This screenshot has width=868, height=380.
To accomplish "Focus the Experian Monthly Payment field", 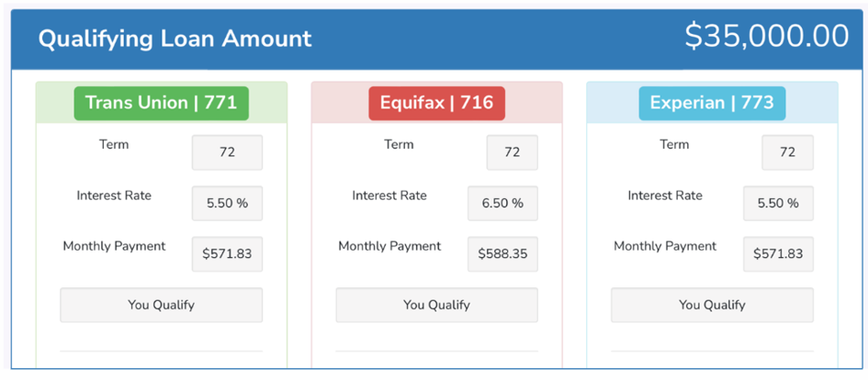I will coord(778,254).
